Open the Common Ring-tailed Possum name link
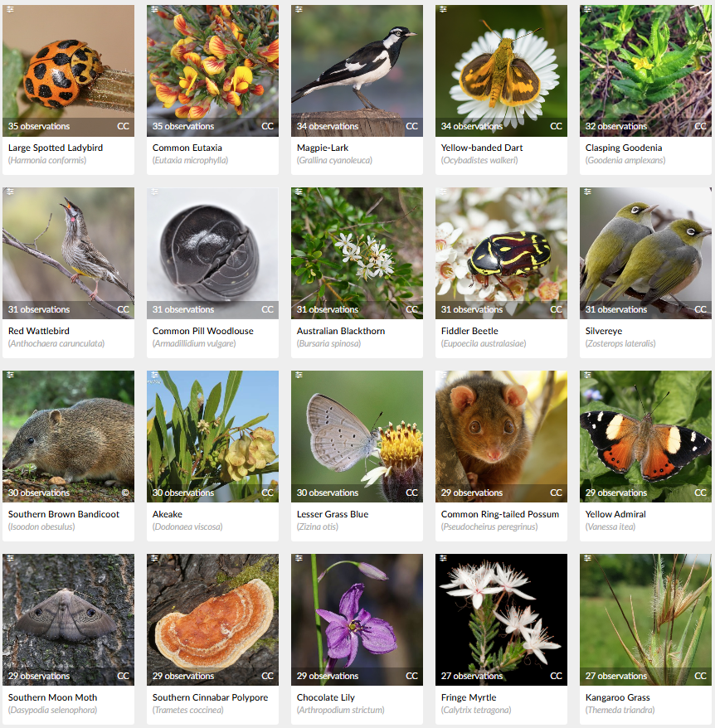Screen dimensions: 715x728 [x=500, y=514]
